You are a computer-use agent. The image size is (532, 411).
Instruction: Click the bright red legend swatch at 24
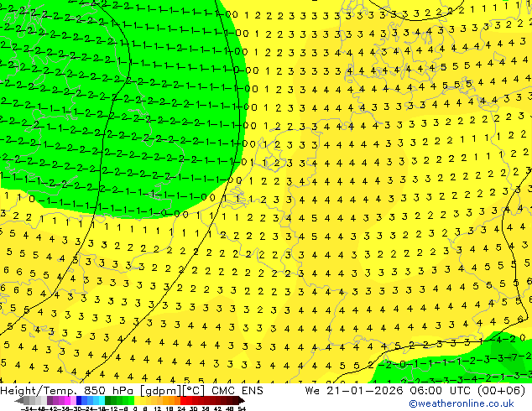click(x=183, y=401)
